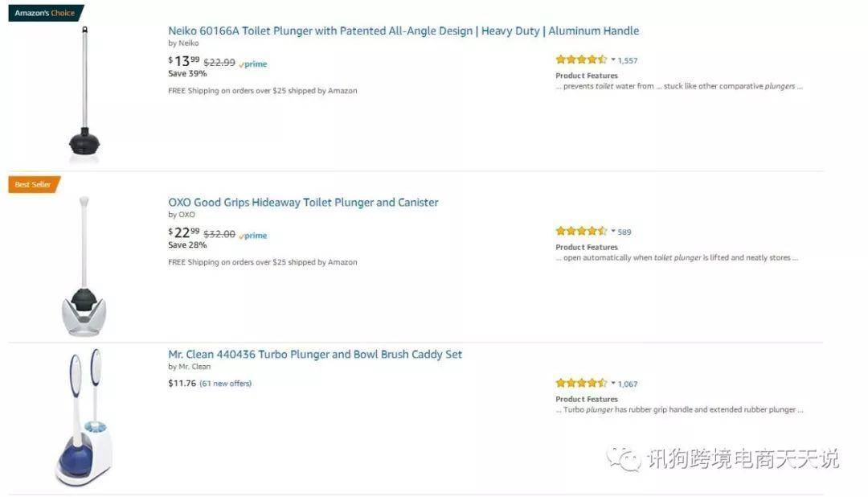The height and width of the screenshot is (497, 868).
Task: Expand rating dropdown arrow beside 589 reviews
Action: click(612, 232)
